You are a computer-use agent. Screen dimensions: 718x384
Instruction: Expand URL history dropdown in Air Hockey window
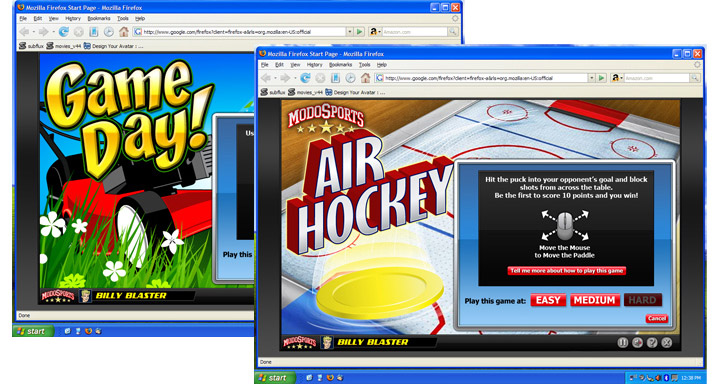(x=591, y=78)
